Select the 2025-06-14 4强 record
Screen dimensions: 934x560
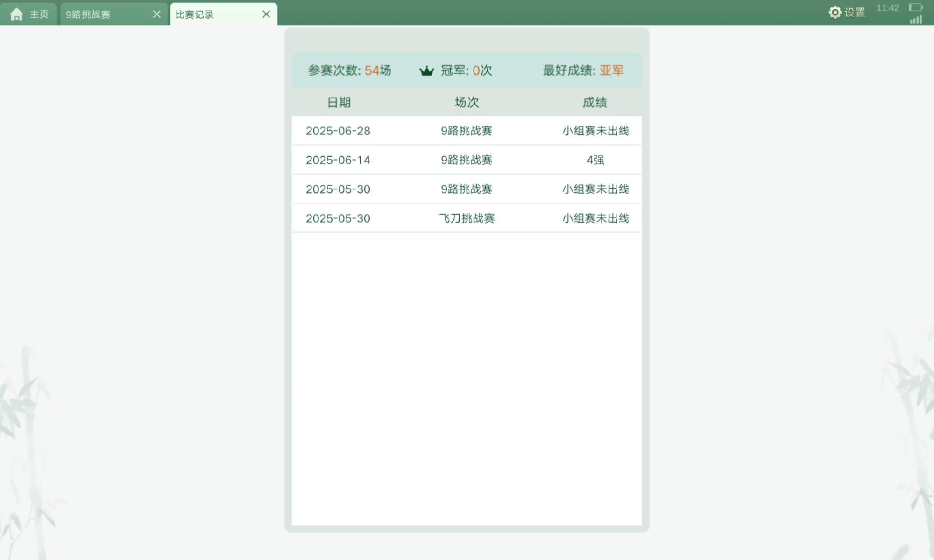(467, 160)
